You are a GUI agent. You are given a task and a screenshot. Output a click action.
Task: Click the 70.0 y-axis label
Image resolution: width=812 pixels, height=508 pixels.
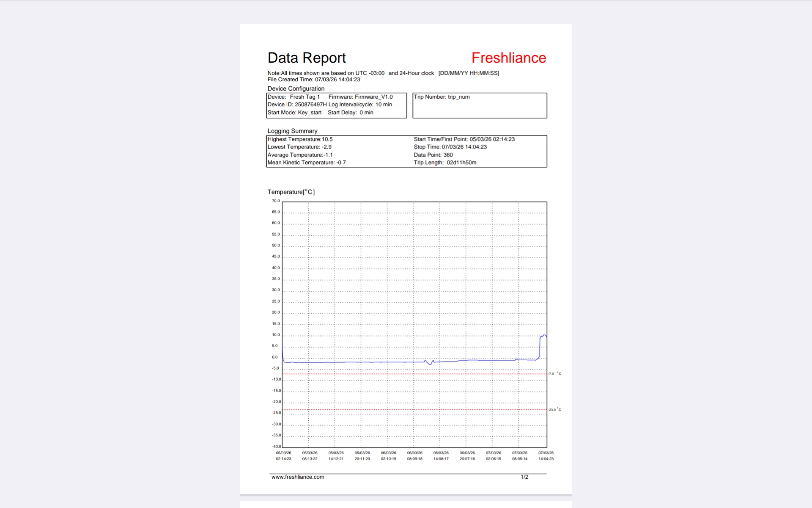click(x=276, y=201)
